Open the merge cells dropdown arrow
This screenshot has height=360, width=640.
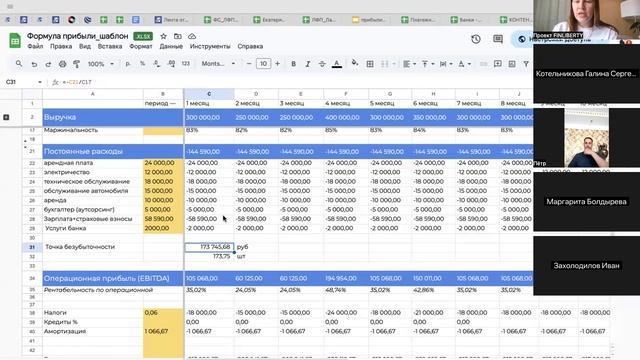pos(394,64)
